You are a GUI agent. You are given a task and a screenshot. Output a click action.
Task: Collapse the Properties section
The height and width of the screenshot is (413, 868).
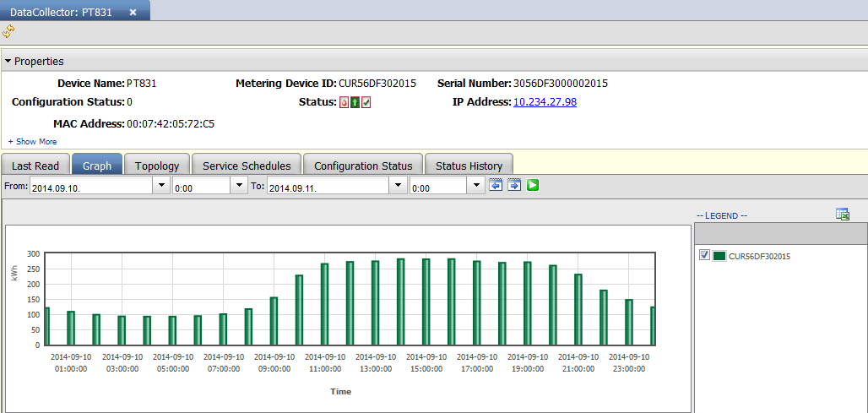8,61
